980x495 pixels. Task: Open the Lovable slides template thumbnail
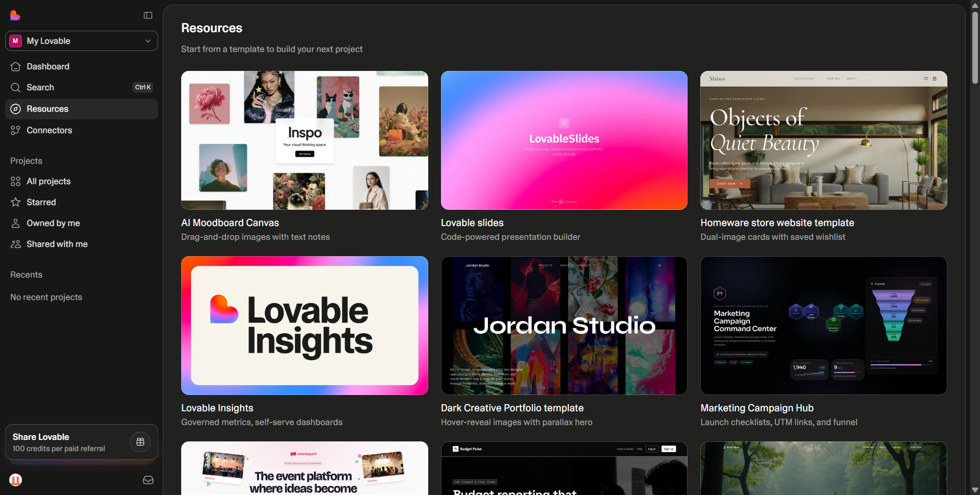pyautogui.click(x=564, y=140)
